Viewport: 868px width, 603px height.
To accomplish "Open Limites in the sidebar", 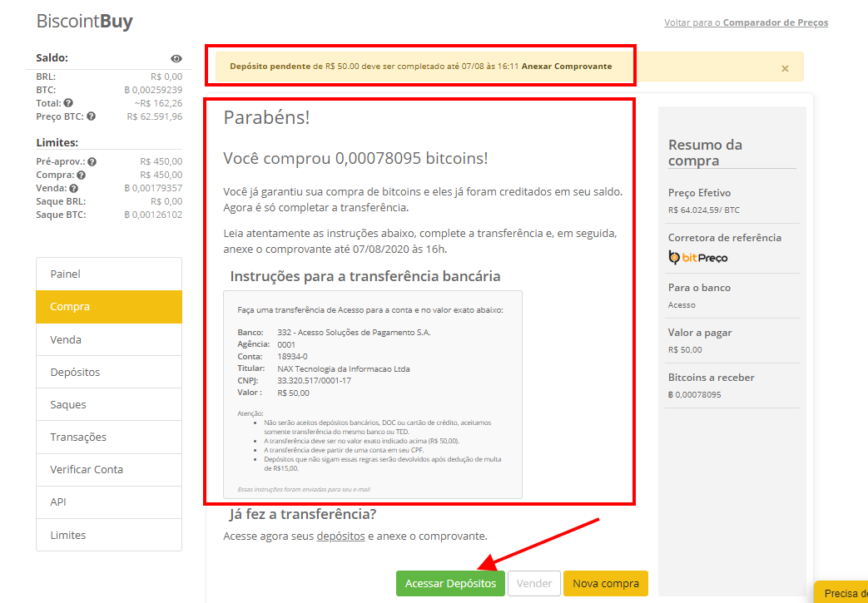I will tap(109, 535).
